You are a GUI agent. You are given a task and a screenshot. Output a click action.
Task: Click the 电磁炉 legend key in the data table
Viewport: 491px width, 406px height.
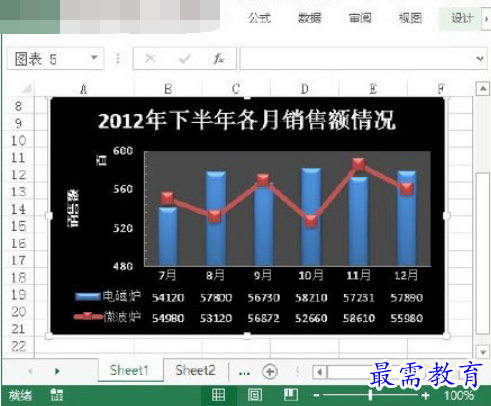[x=88, y=296]
